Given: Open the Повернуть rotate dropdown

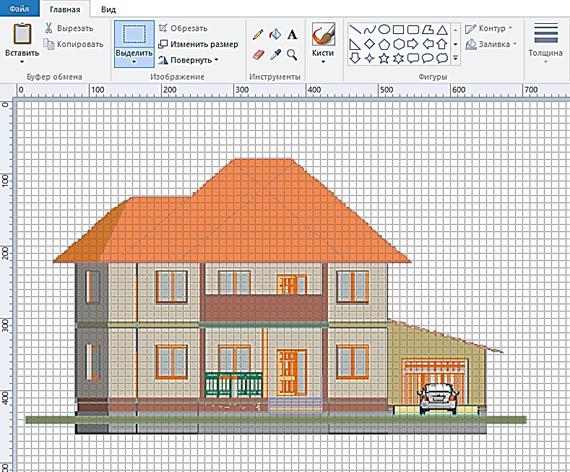Looking at the screenshot, I should (188, 60).
